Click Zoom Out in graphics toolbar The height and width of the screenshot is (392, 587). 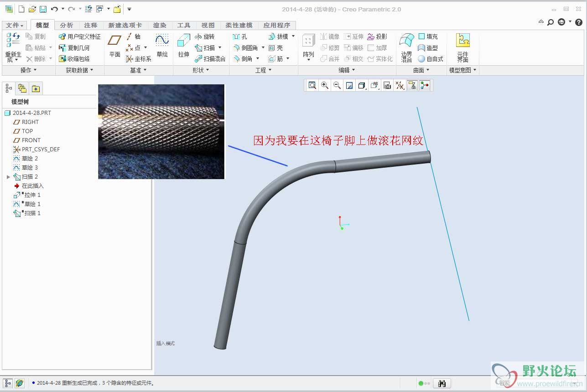(x=337, y=85)
